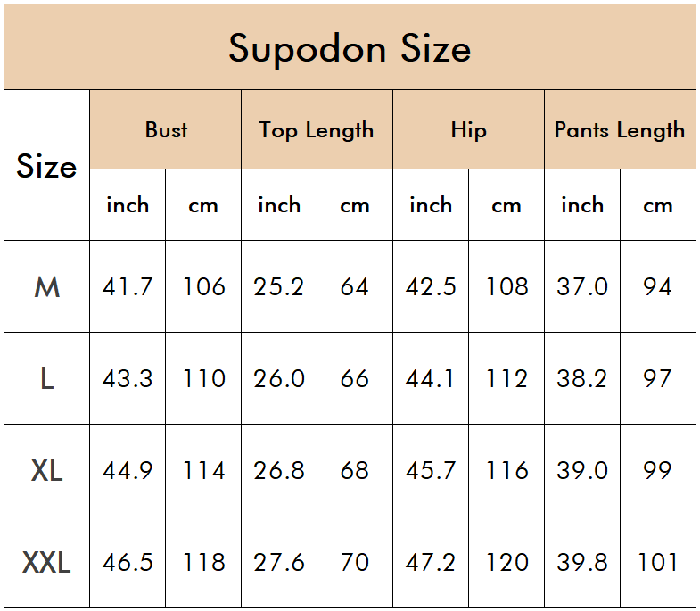700x611 pixels.
Task: Select the XL size row label
Action: pyautogui.click(x=47, y=470)
